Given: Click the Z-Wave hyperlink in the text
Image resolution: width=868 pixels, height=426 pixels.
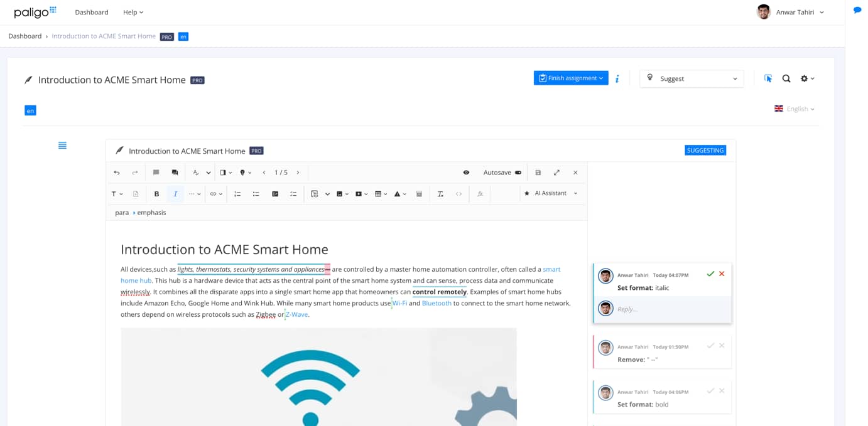Looking at the screenshot, I should pos(296,314).
